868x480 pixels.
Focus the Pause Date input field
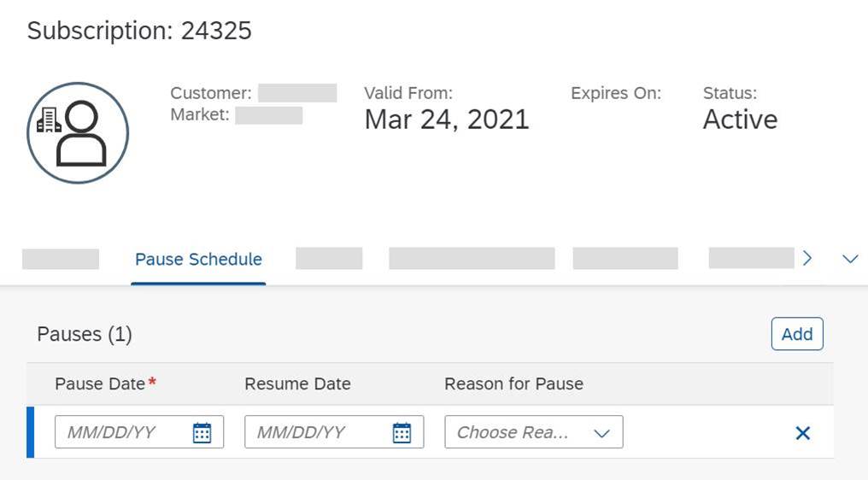[120, 433]
